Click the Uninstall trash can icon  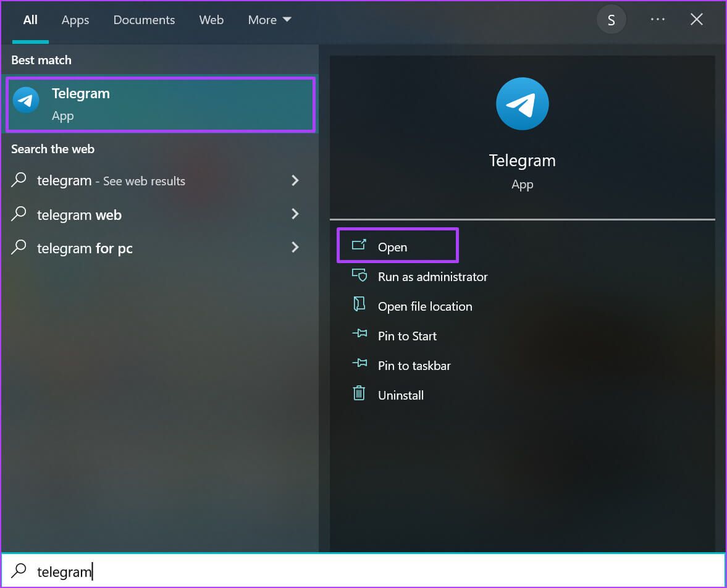point(359,393)
